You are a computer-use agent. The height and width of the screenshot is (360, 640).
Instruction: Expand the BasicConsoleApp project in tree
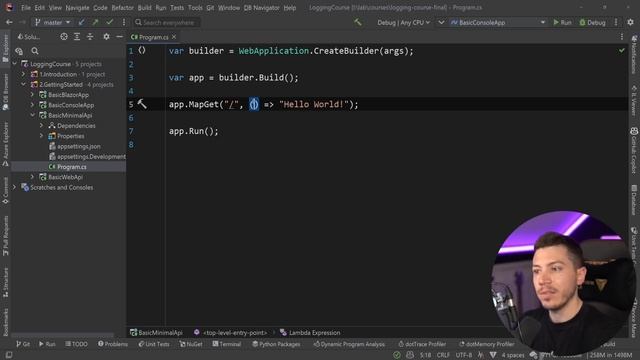[x=32, y=105]
